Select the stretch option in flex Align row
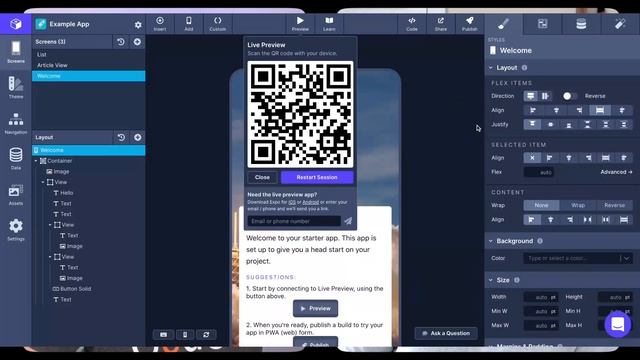The width and height of the screenshot is (640, 360). [x=600, y=110]
